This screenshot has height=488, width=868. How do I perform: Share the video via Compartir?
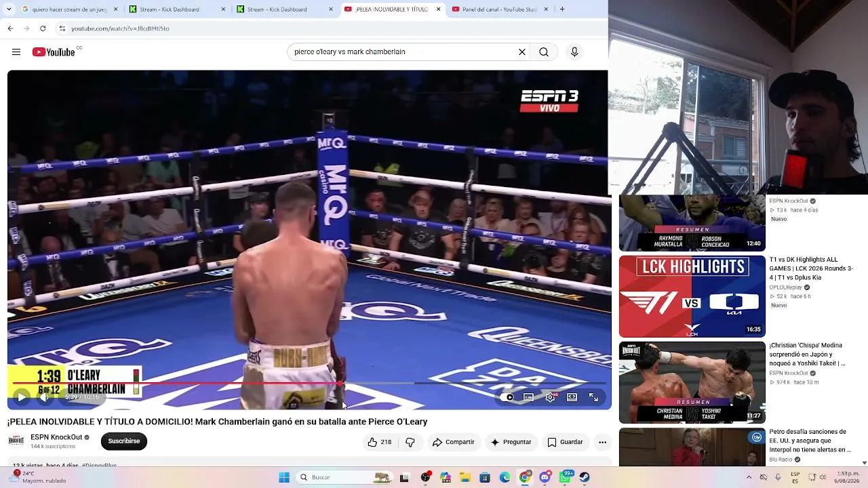[454, 442]
